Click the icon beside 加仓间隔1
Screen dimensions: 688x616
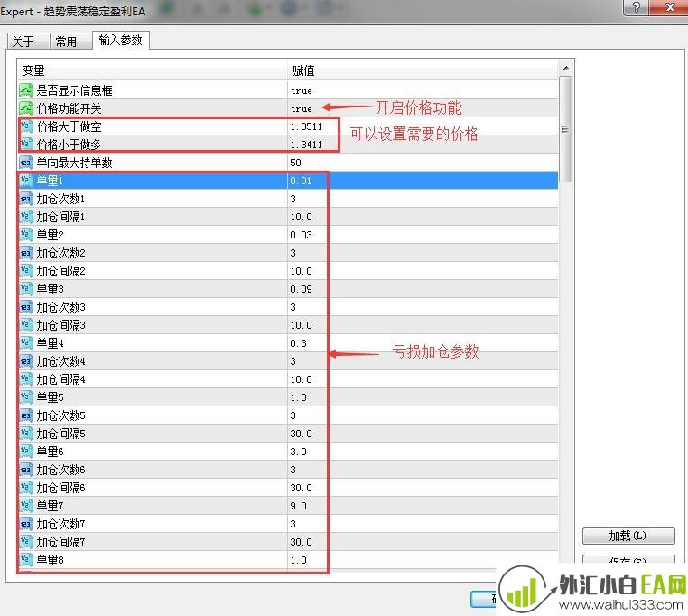(x=26, y=217)
